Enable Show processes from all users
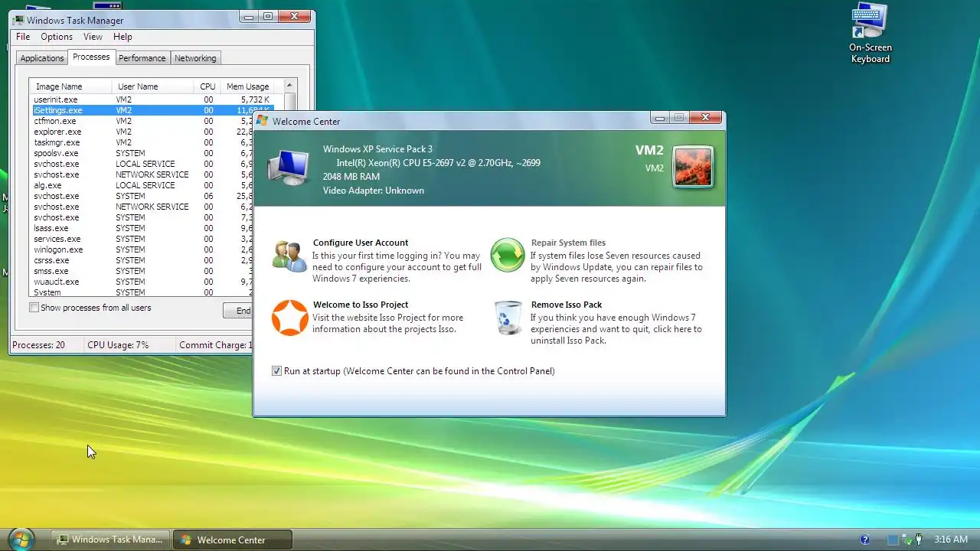Image resolution: width=980 pixels, height=551 pixels. click(34, 308)
